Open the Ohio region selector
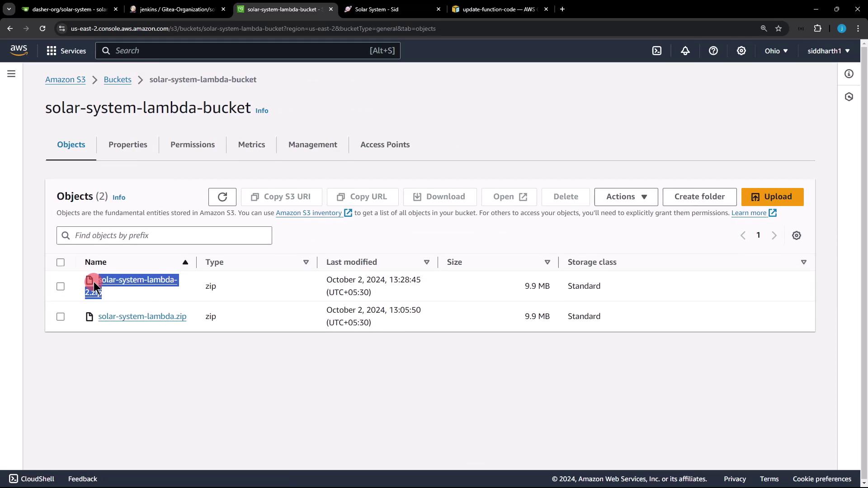Screen dimensions: 868x488 (x=776, y=51)
